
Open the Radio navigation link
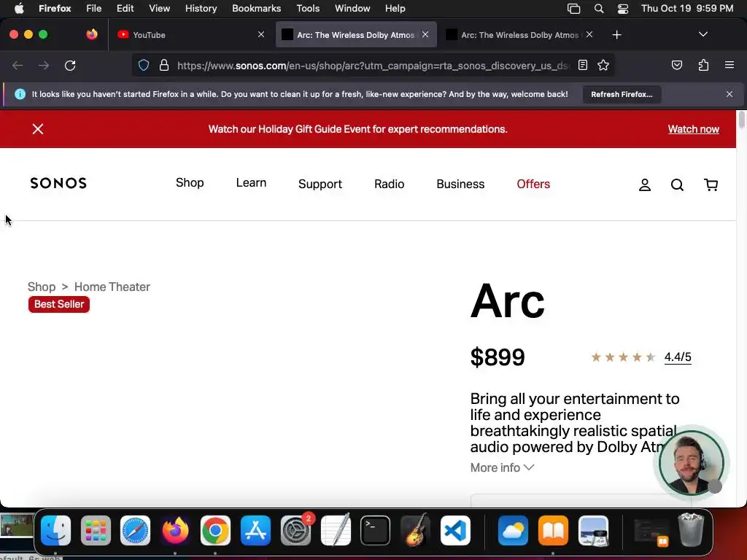[390, 184]
